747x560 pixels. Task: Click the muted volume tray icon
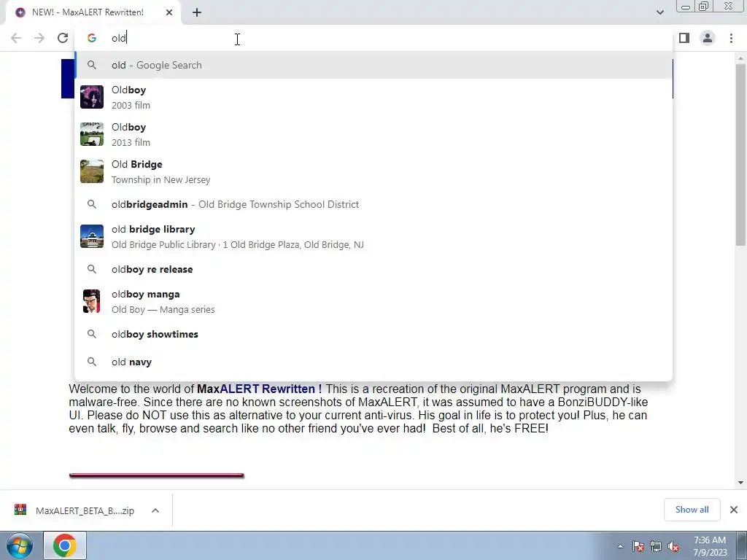[673, 547]
